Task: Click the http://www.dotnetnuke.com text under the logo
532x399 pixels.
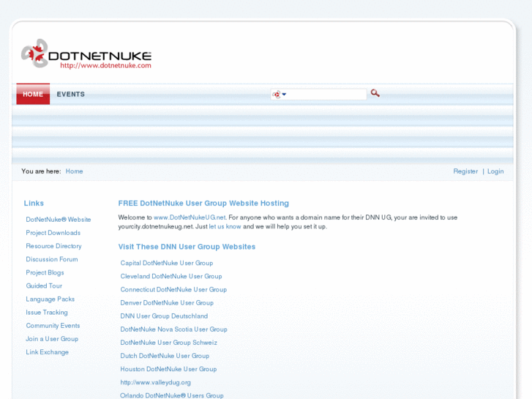Action: pos(105,66)
